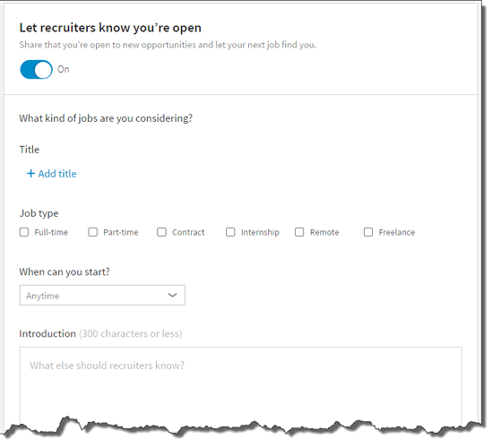Image resolution: width=492 pixels, height=448 pixels.
Task: Focus the Introduction text area
Action: [x=241, y=387]
